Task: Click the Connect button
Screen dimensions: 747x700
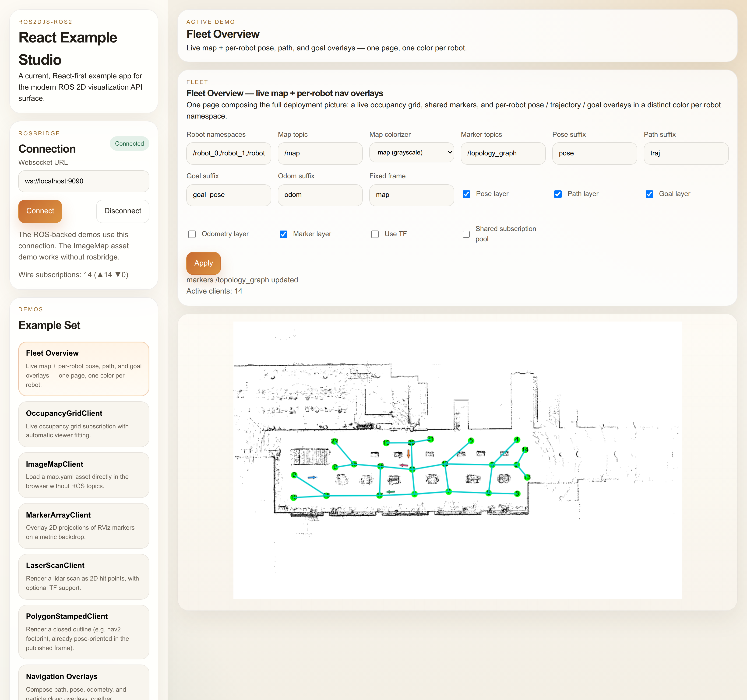Action: pos(40,211)
